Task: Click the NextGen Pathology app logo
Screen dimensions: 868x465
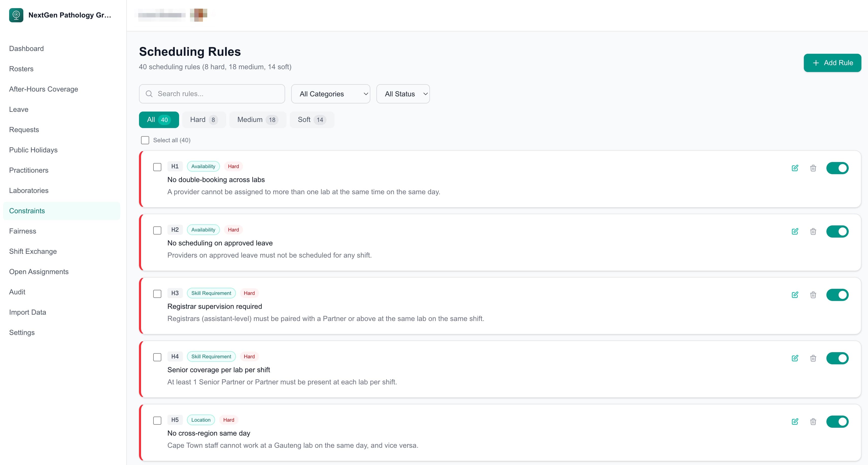Action: point(16,15)
